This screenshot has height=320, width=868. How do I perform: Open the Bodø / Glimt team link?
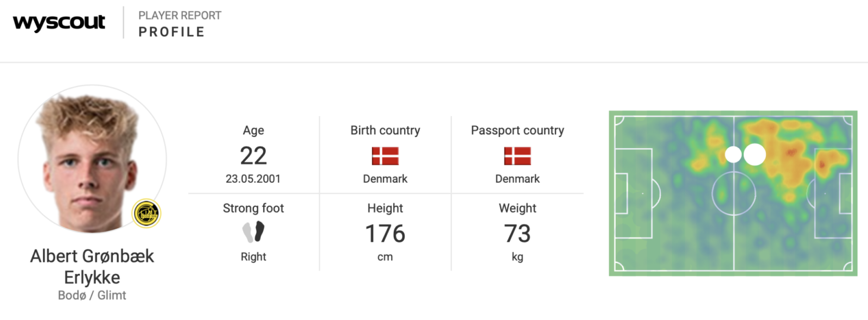tap(92, 295)
